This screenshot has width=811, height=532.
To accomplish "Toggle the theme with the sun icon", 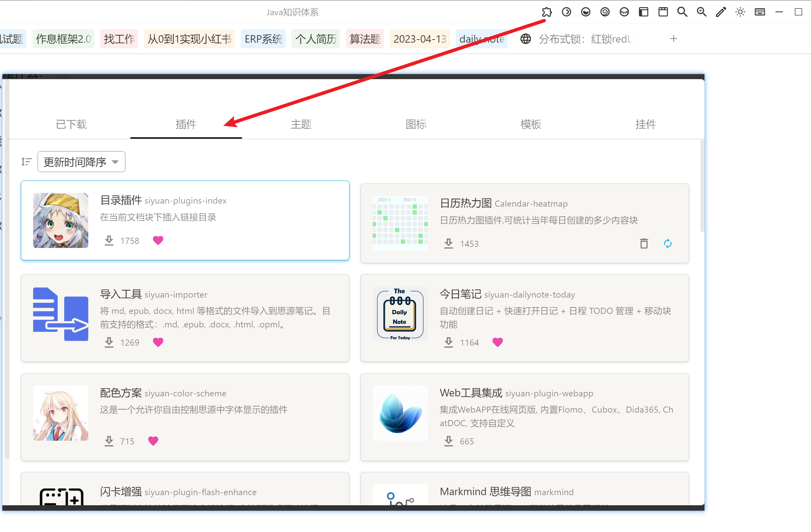I will tap(740, 12).
